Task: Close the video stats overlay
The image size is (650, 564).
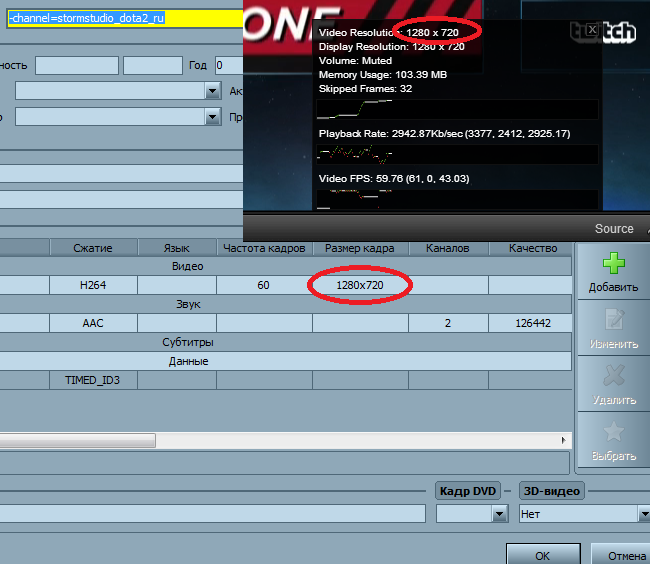Action: pyautogui.click(x=592, y=31)
